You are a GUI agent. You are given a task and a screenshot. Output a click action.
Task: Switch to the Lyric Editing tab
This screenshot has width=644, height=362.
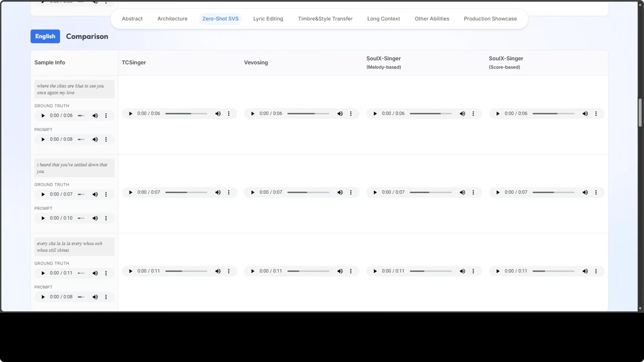pyautogui.click(x=268, y=19)
